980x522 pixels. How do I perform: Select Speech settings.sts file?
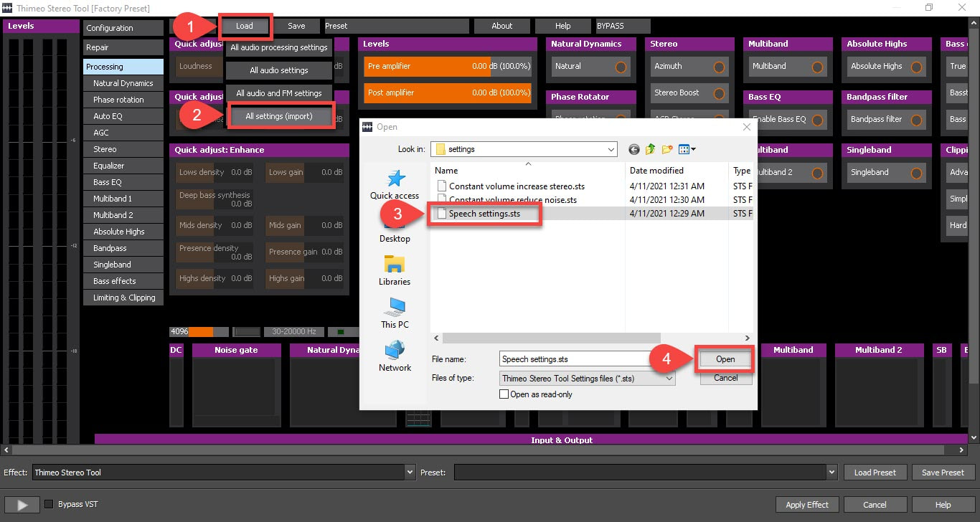(x=484, y=214)
